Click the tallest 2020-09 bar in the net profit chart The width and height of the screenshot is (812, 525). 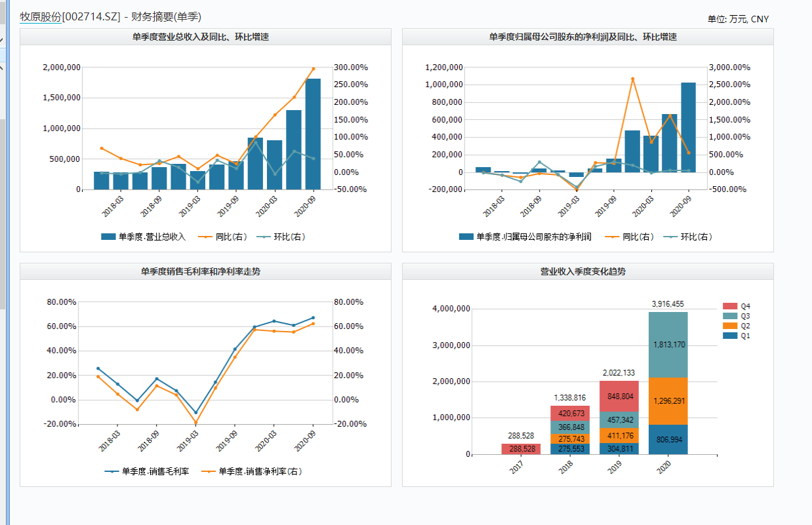point(688,127)
